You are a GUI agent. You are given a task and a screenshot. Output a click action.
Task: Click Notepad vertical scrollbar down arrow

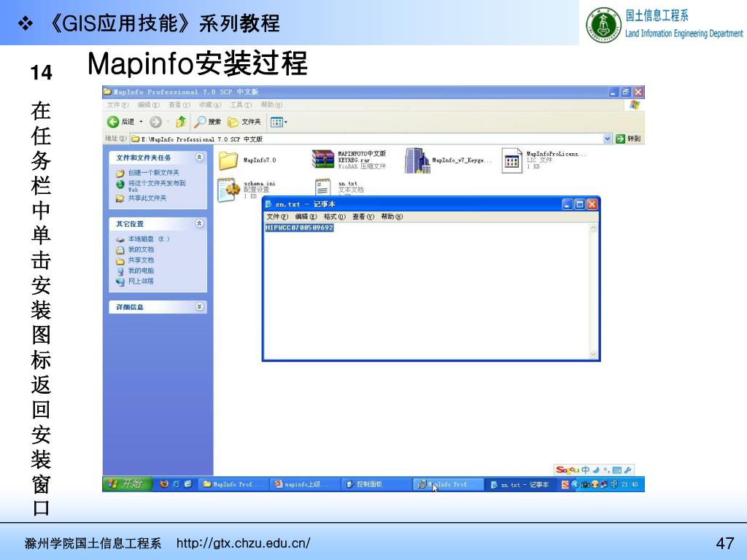[x=594, y=354]
